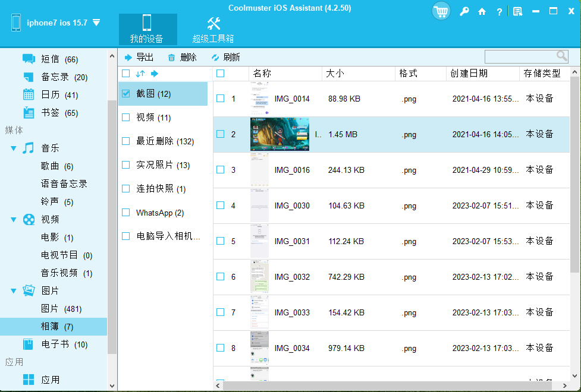
Task: Click the 短信 messages icon in sidebar
Action: (29, 59)
